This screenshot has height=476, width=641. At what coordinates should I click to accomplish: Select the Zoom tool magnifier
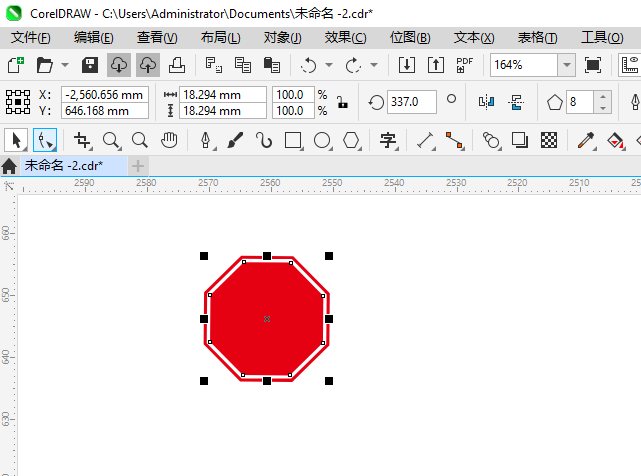point(111,140)
